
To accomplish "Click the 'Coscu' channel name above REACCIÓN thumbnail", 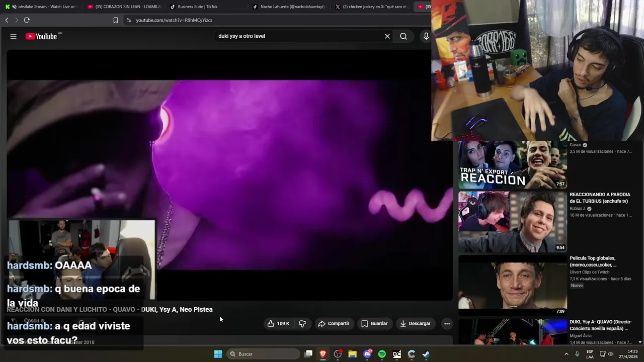I will [x=576, y=145].
